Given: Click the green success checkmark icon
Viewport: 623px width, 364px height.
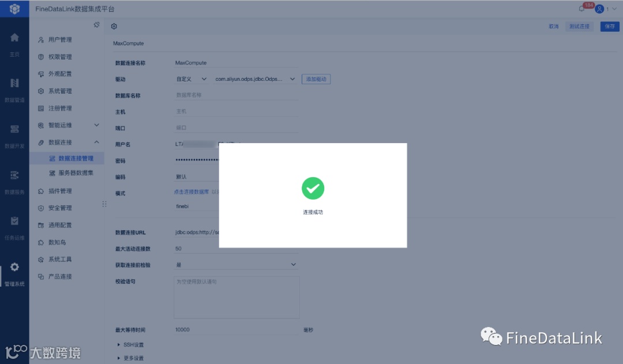Looking at the screenshot, I should coord(313,189).
